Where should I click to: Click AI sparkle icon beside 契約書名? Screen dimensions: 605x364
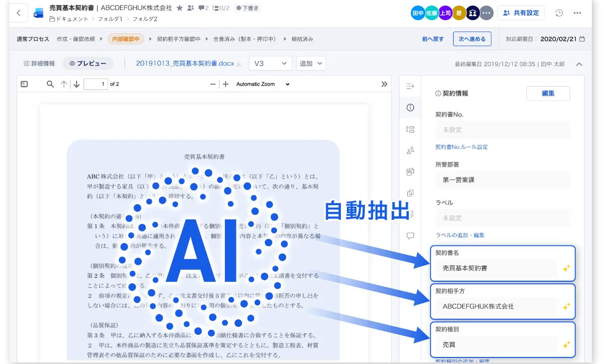tap(566, 268)
